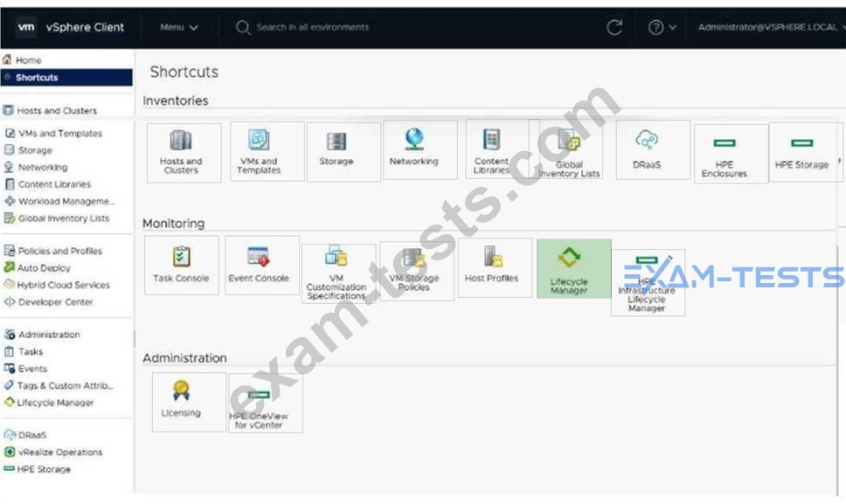This screenshot has width=846, height=504.
Task: Open HPE Infrastructure Lifecycle Manager tile
Action: 648,282
